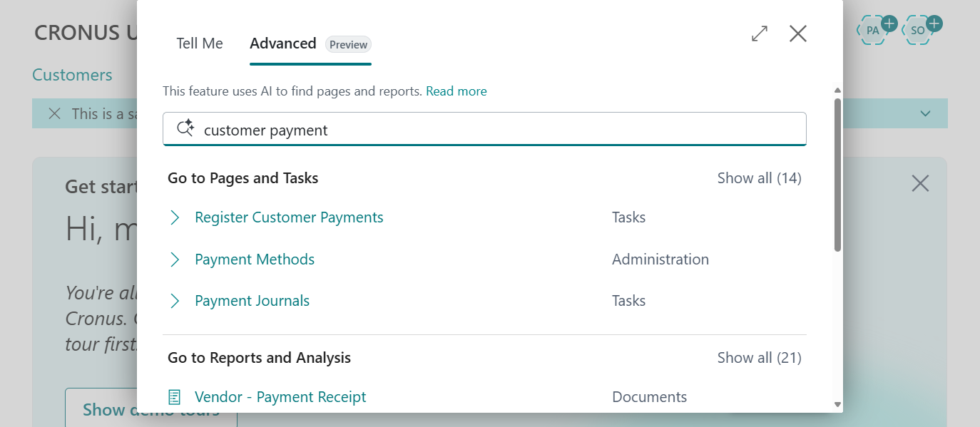Open the Read more link about AI

tap(456, 91)
